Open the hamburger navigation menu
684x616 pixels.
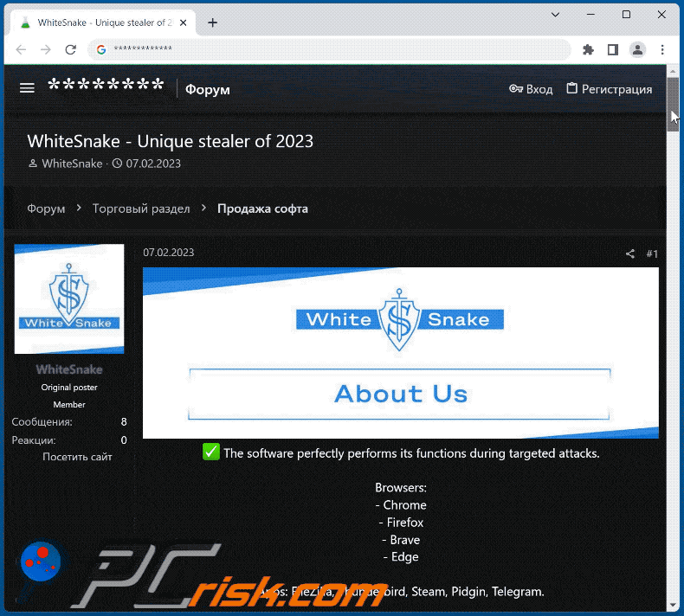[x=27, y=88]
